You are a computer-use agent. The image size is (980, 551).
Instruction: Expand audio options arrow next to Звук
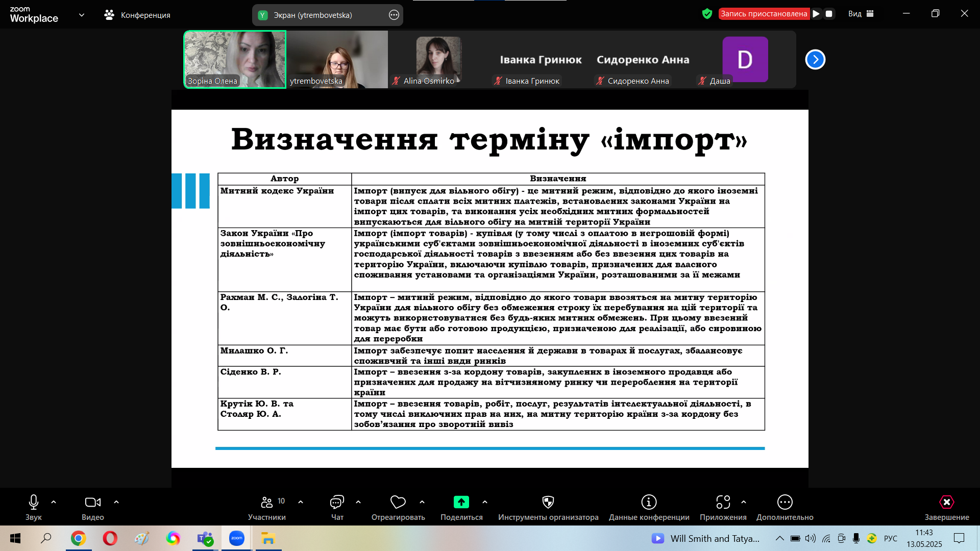[x=54, y=502]
